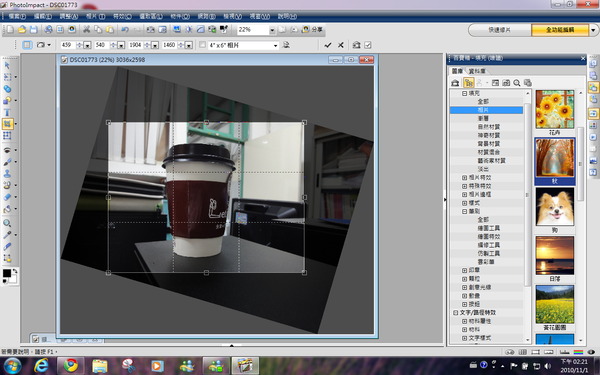600x375 pixels.
Task: Select the Zoom magnifier tool
Action: pyautogui.click(x=7, y=223)
